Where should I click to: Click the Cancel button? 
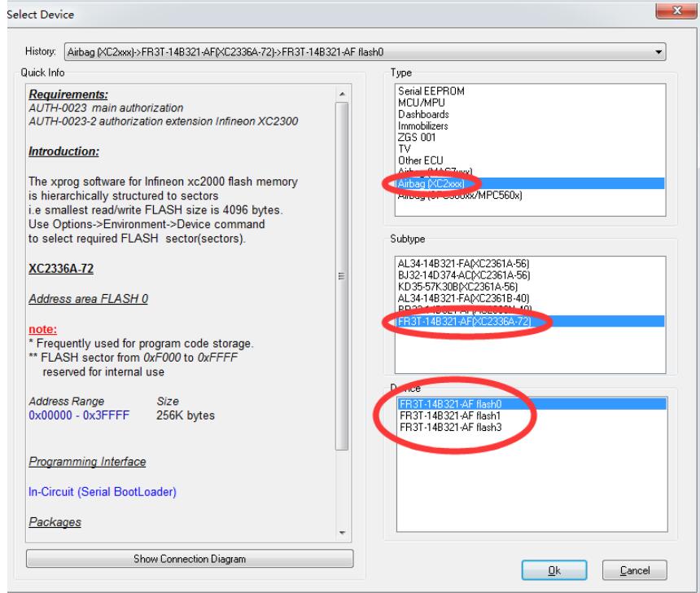(634, 571)
